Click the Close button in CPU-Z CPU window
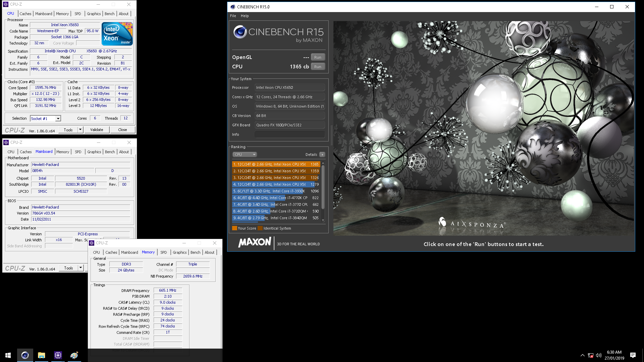644x362 pixels. click(x=122, y=130)
